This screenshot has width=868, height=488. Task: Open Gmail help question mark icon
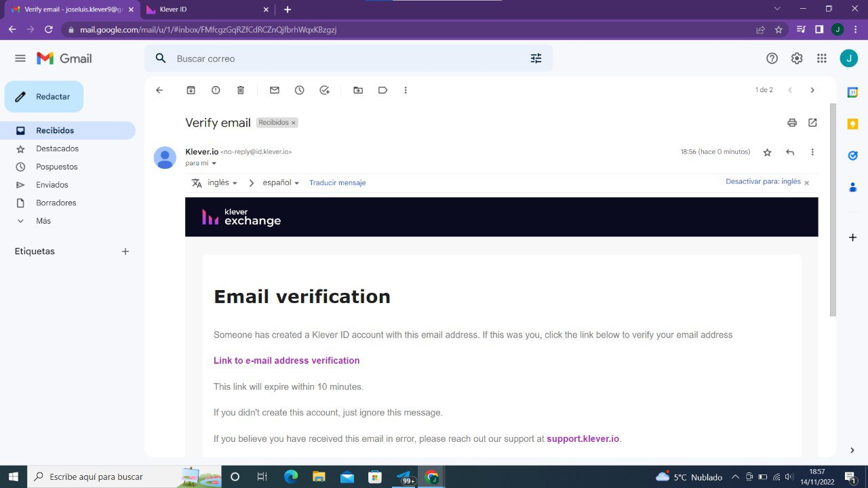click(x=772, y=58)
